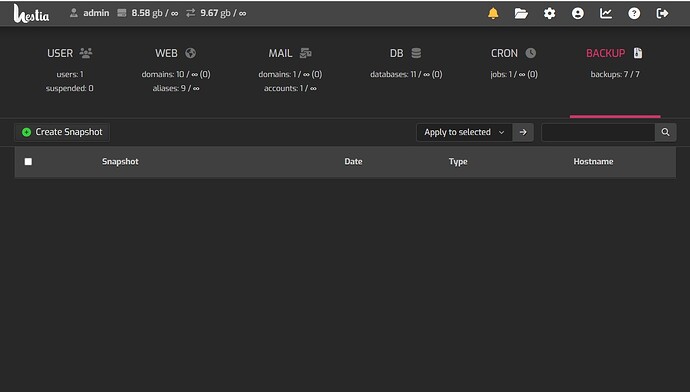Click the Type column header
This screenshot has width=690, height=392.
click(x=458, y=161)
